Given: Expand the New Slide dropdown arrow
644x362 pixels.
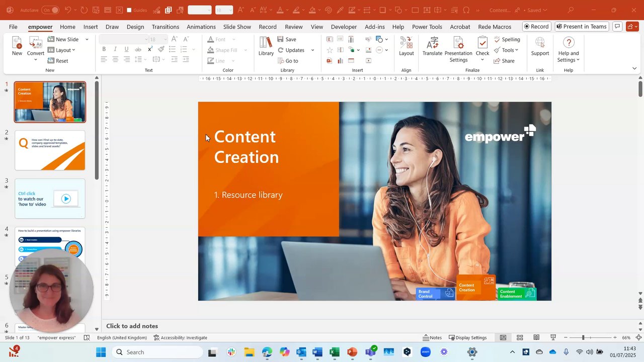Looking at the screenshot, I should (x=87, y=39).
